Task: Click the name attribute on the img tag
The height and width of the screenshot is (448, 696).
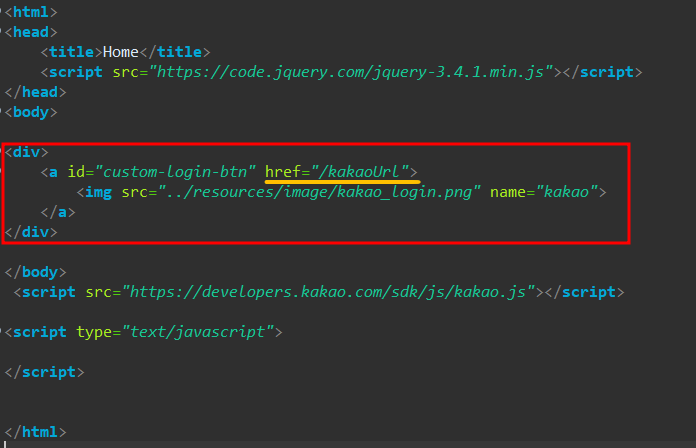Action: point(508,192)
